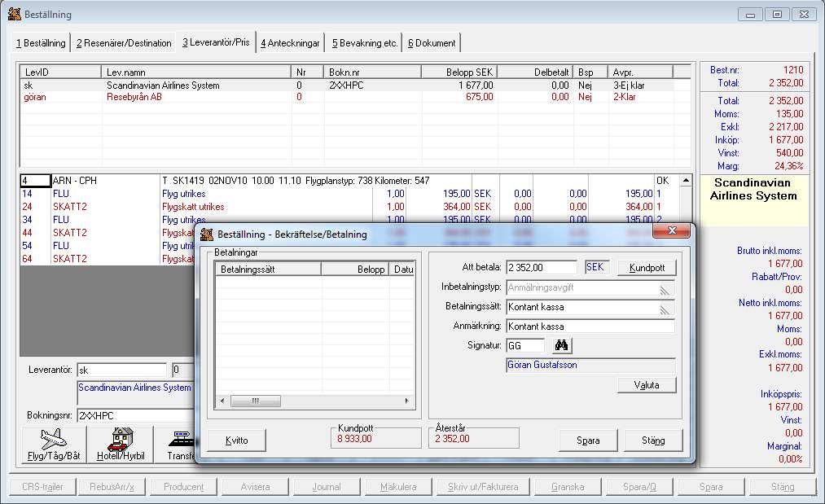
Task: Click the Att betala amount field
Action: [x=542, y=267]
